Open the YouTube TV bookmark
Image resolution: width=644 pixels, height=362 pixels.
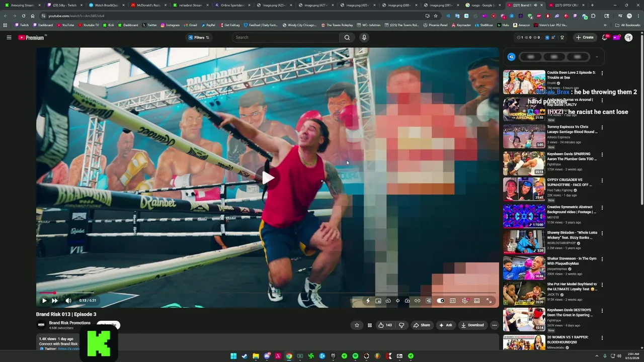(x=89, y=25)
